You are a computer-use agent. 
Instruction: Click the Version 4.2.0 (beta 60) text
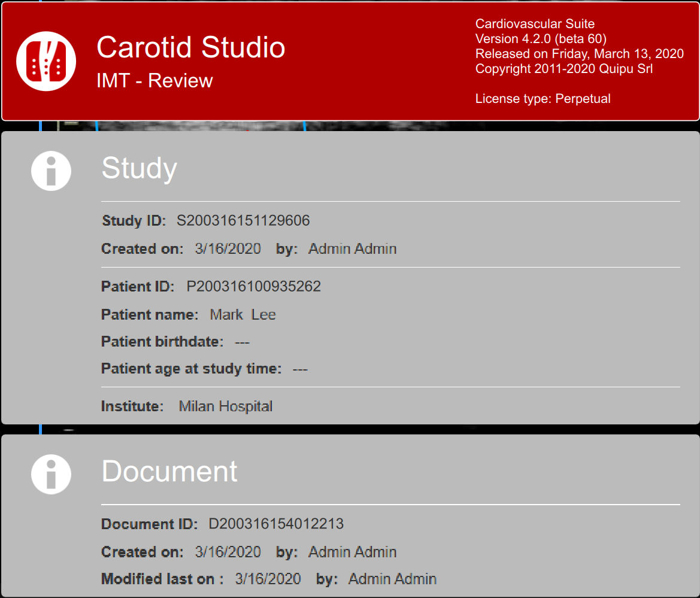coord(541,39)
